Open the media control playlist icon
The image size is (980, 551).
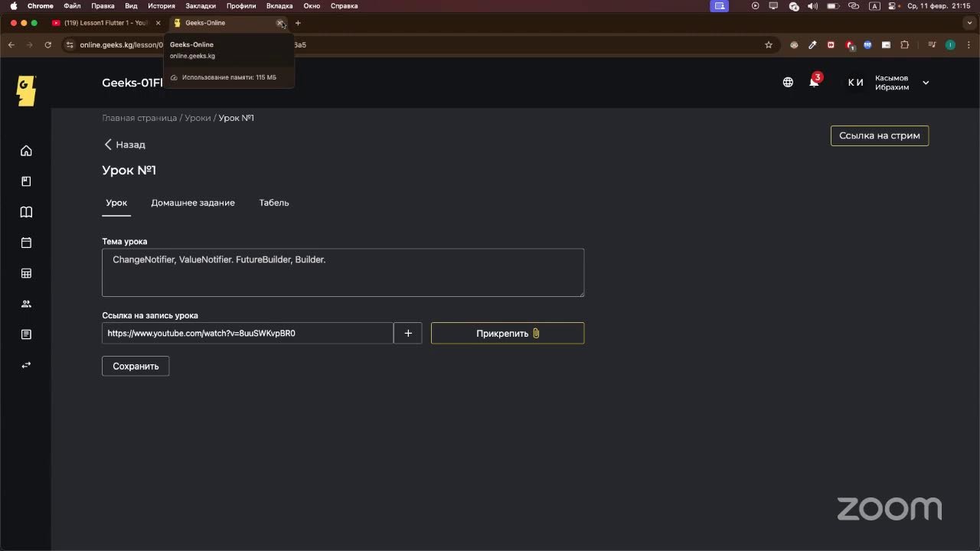pyautogui.click(x=932, y=45)
